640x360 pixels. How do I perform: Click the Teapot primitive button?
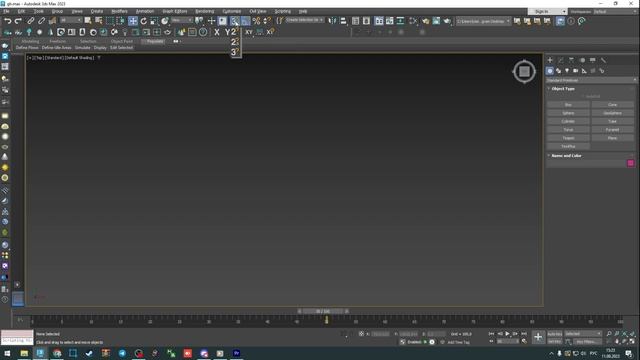pyautogui.click(x=568, y=138)
